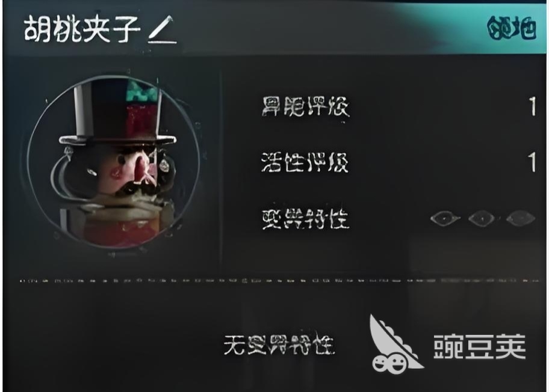
Task: Toggle the middle mutation eye slot
Action: click(482, 219)
